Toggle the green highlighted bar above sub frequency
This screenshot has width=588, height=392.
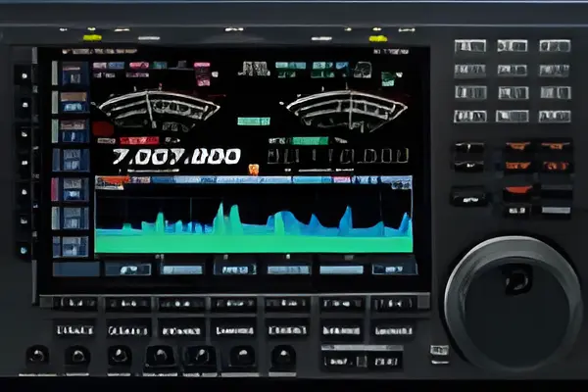click(x=310, y=141)
